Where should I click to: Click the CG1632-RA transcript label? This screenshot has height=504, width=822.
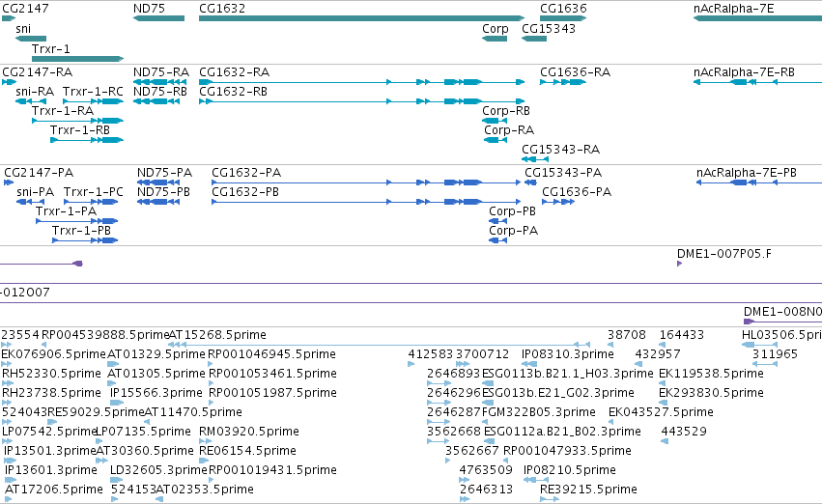(x=235, y=72)
